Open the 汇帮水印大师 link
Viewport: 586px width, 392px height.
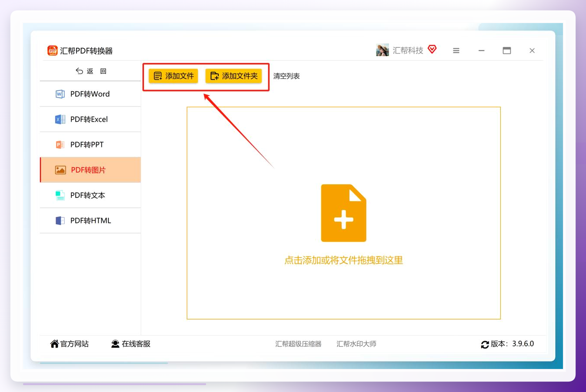[x=356, y=344]
